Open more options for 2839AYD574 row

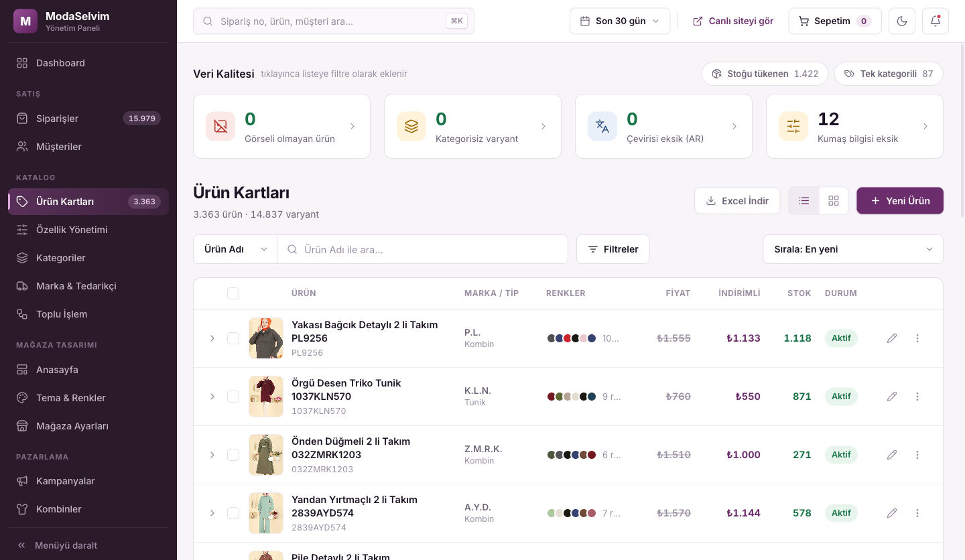(x=917, y=513)
